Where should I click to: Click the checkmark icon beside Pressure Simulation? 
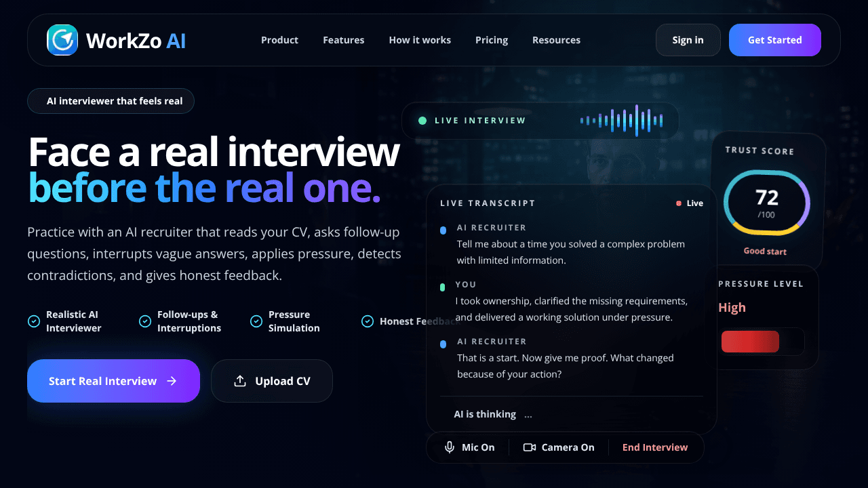click(x=256, y=321)
